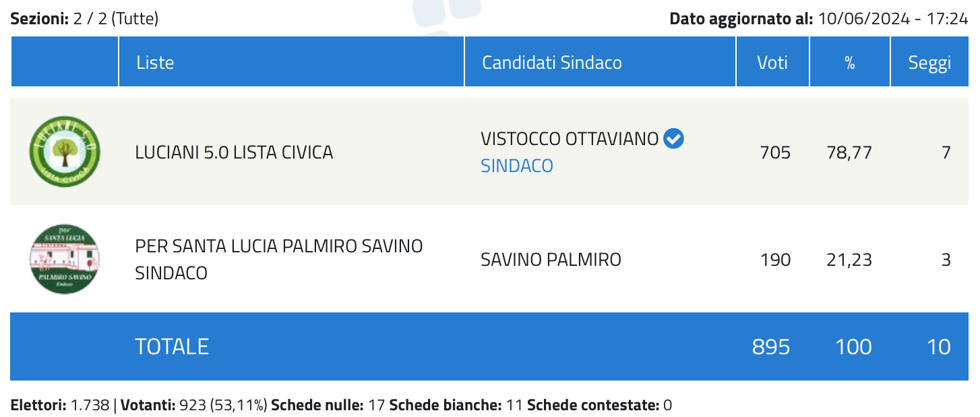Click the Per Santa Lucia list logo

pyautogui.click(x=64, y=259)
